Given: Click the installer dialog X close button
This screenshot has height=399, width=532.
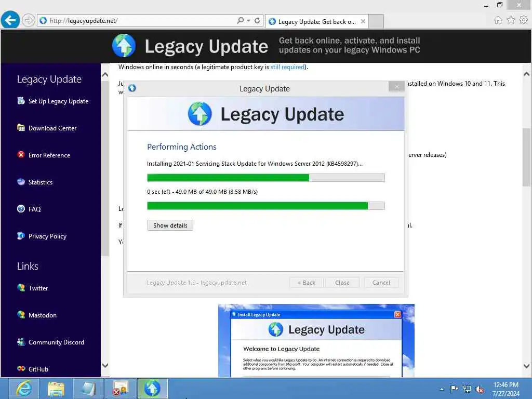Looking at the screenshot, I should click(396, 87).
